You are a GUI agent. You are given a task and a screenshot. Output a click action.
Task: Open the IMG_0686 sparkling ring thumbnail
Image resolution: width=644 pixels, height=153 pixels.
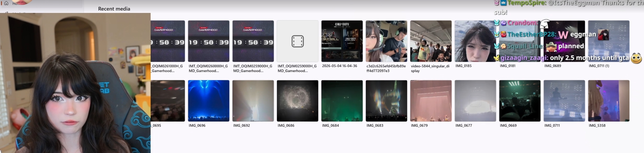click(297, 101)
